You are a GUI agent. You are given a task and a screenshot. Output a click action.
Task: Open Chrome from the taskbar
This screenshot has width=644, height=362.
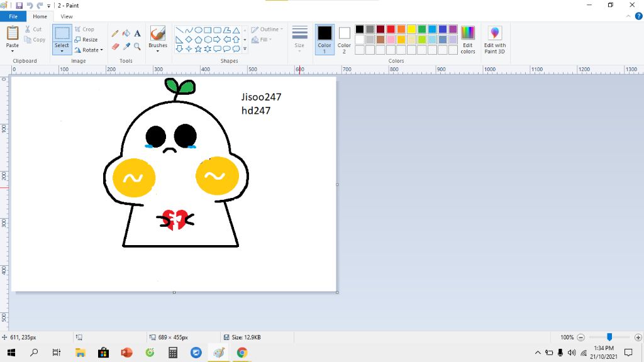coord(242,353)
